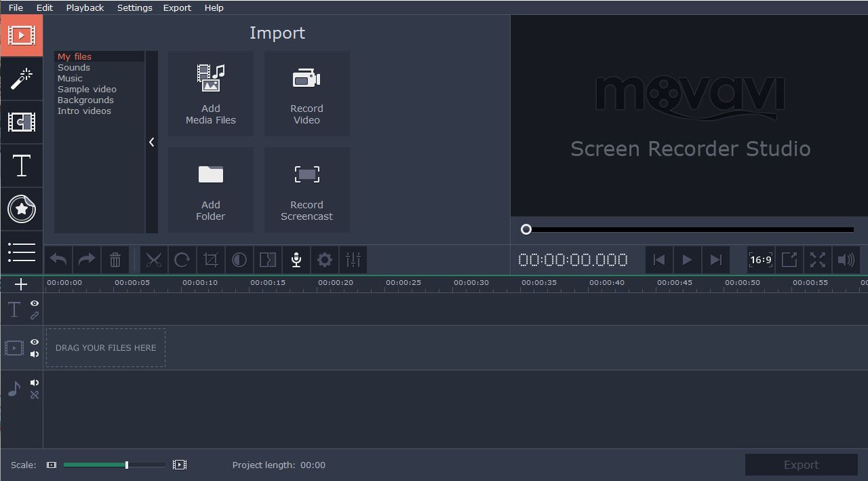Image resolution: width=868 pixels, height=481 pixels.
Task: Click Add Media Files button
Action: 211,94
